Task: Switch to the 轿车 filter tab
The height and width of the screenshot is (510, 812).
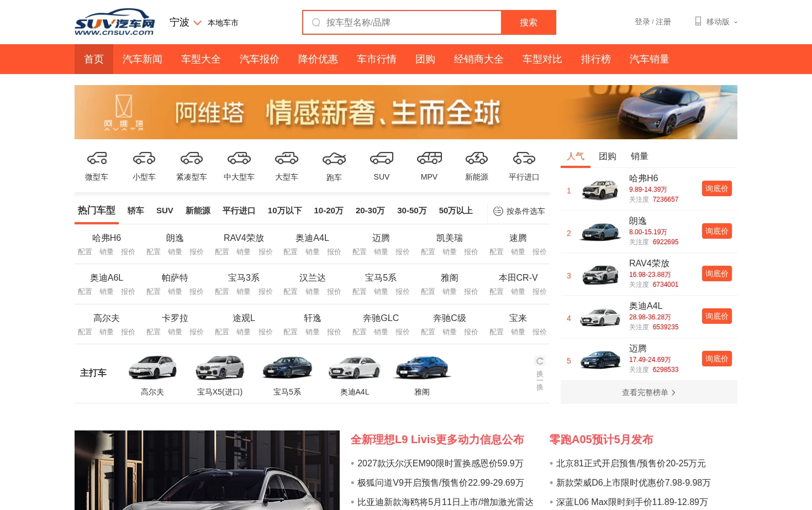Action: click(x=136, y=211)
